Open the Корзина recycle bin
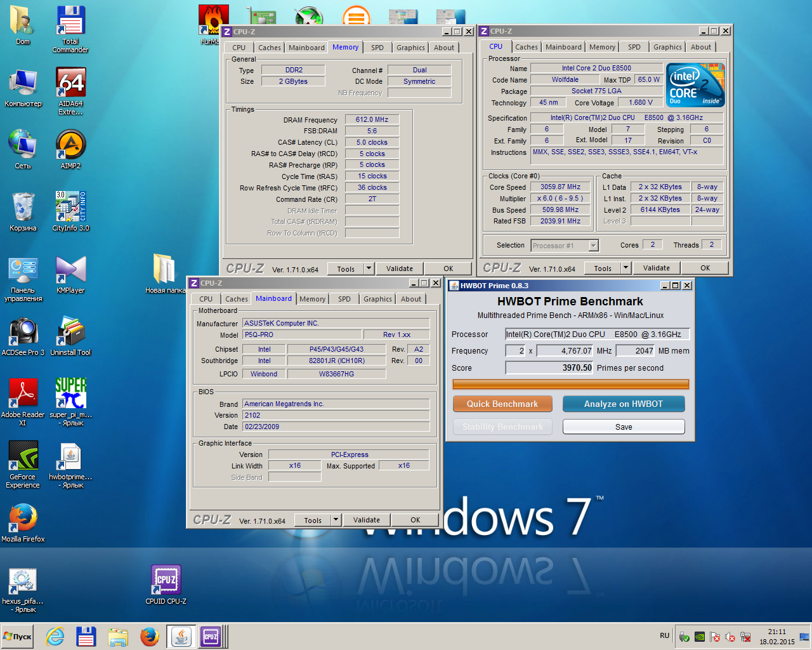The height and width of the screenshot is (650, 812). point(23,211)
